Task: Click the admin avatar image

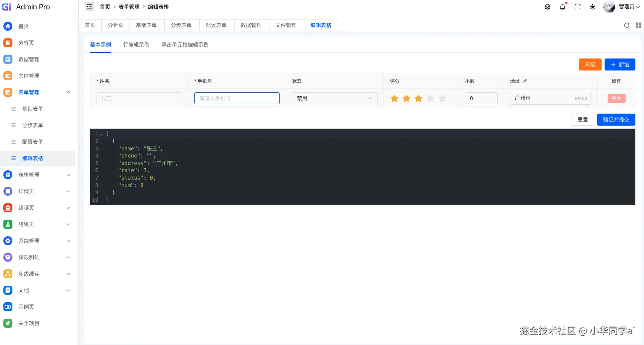Action: coord(609,7)
